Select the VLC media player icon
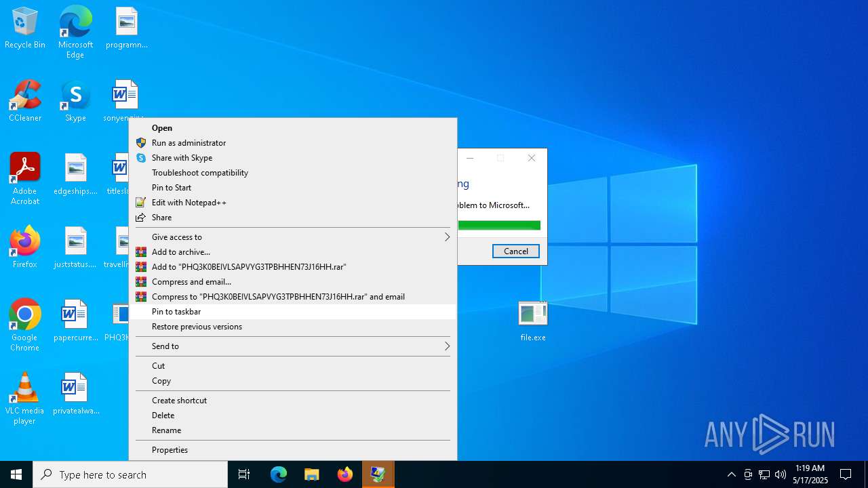Screen dimensions: 868x488 coord(25,399)
